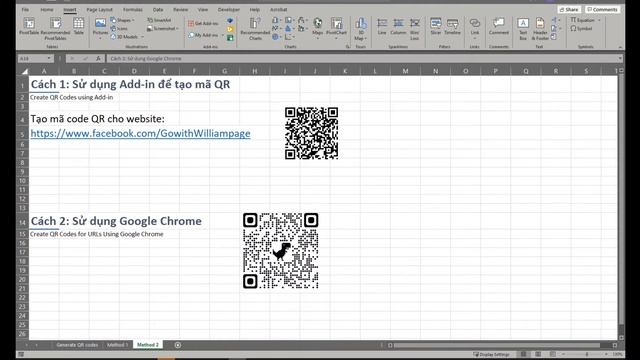Launch 3D Map
640x360 pixels.
click(360, 29)
